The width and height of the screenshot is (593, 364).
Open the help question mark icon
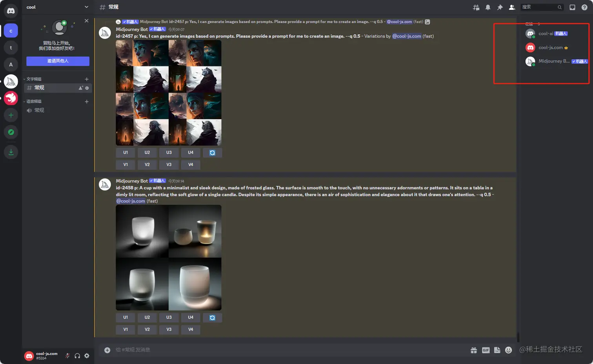[584, 7]
